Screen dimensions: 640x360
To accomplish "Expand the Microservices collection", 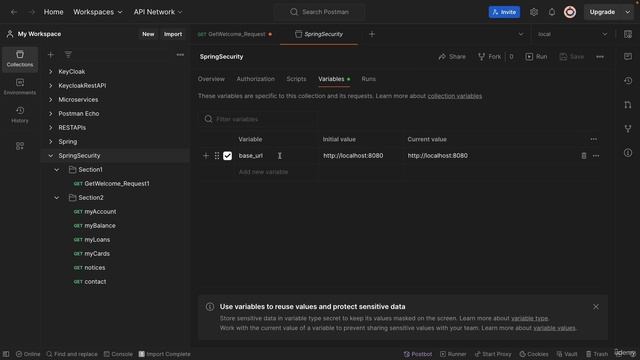I will (51, 100).
